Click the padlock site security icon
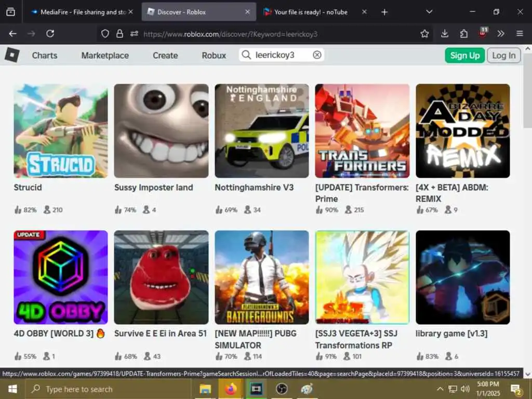This screenshot has width=532, height=399. [x=119, y=34]
